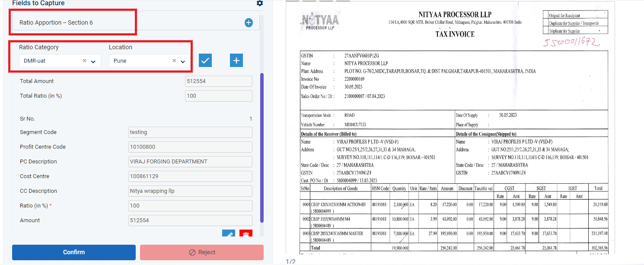Click the plus circle icon on Ratio Apportion
The height and width of the screenshot is (265, 644).
(x=249, y=22)
